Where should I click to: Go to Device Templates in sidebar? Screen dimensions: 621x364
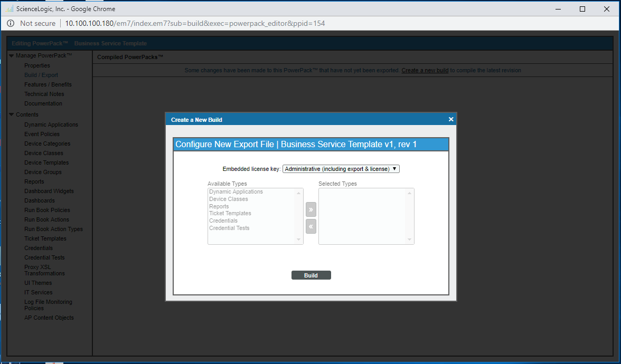tap(46, 162)
